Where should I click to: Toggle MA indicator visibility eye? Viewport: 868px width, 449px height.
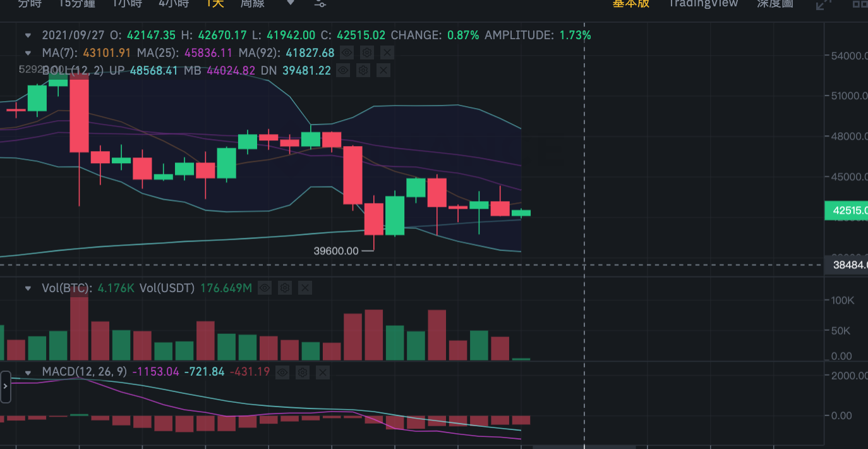(x=346, y=52)
